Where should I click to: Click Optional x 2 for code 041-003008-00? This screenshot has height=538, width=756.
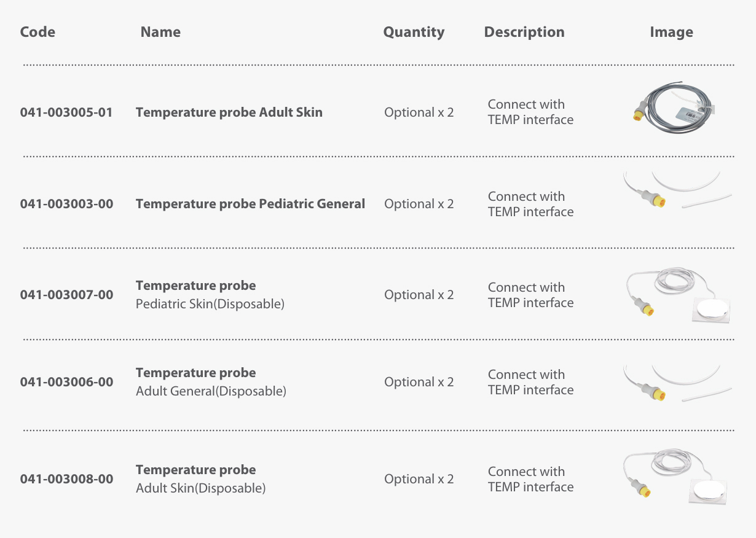(x=419, y=479)
